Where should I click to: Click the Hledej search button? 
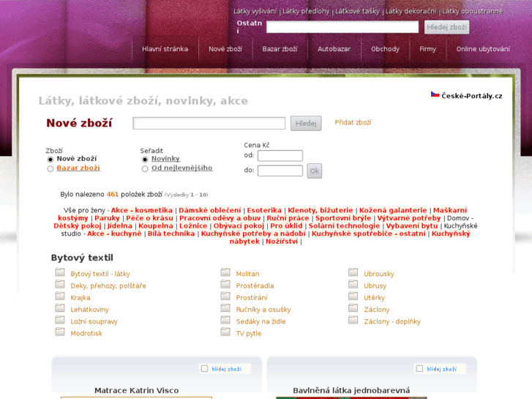coord(306,123)
